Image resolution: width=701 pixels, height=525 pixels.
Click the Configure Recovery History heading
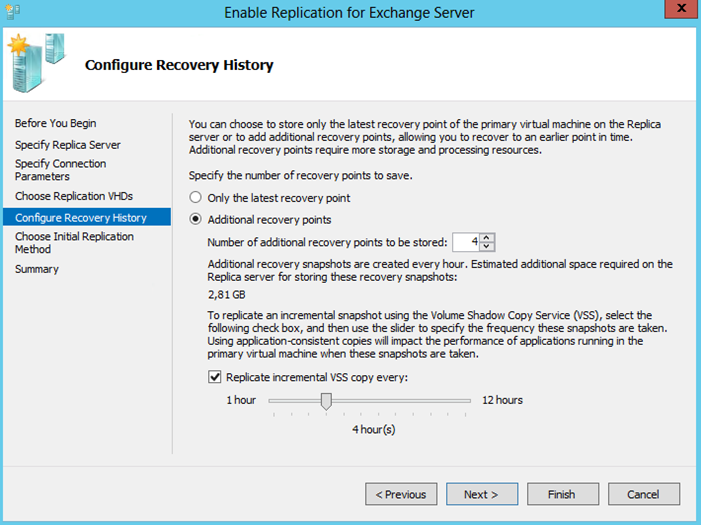(x=179, y=65)
